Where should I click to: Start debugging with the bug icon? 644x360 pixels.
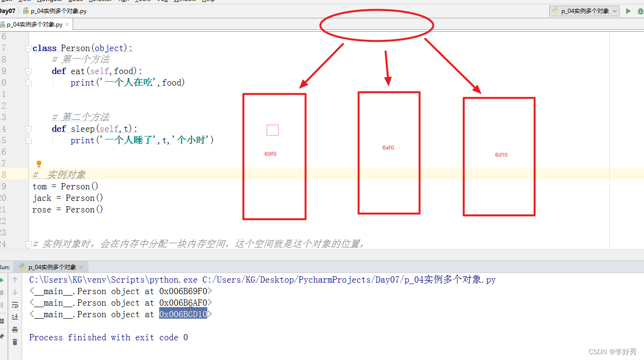tap(641, 11)
